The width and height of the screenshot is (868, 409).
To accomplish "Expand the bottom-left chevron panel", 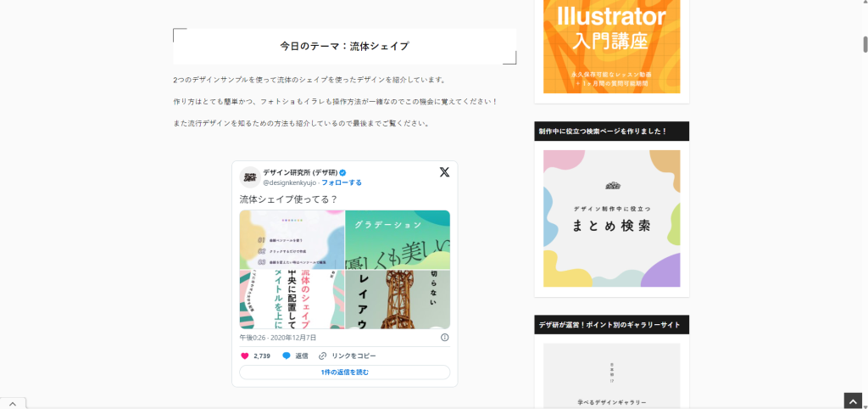I will tap(13, 403).
